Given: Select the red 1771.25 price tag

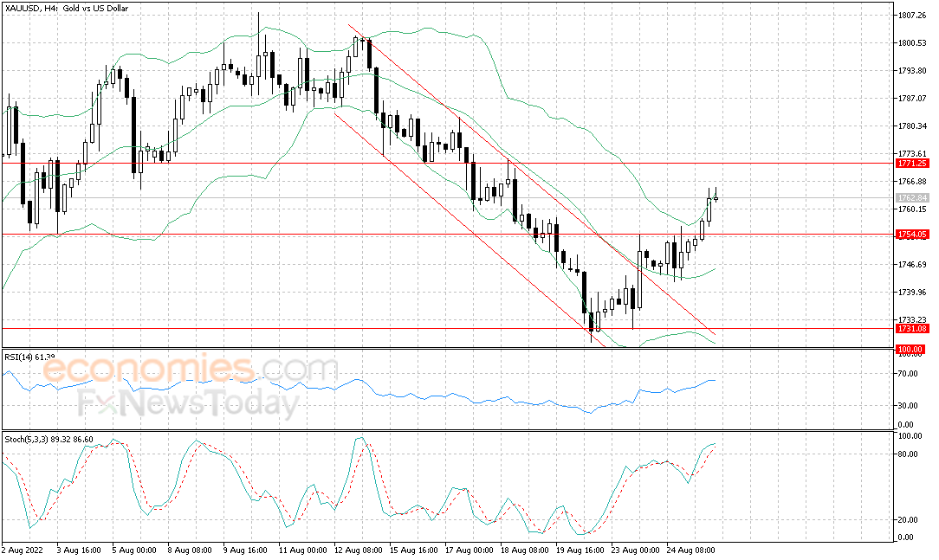Looking at the screenshot, I should [911, 164].
